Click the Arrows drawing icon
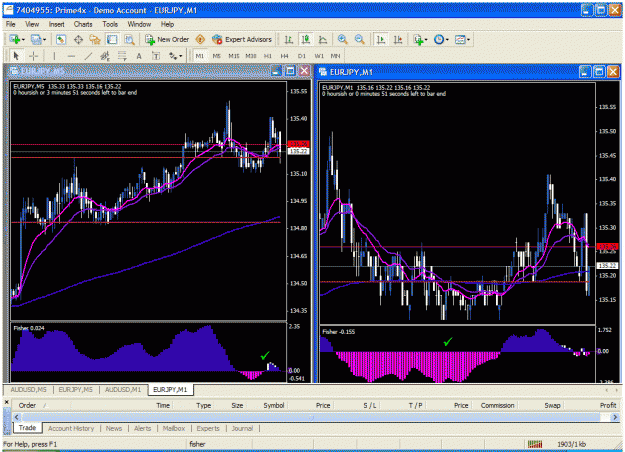625x452 pixels. click(x=173, y=56)
